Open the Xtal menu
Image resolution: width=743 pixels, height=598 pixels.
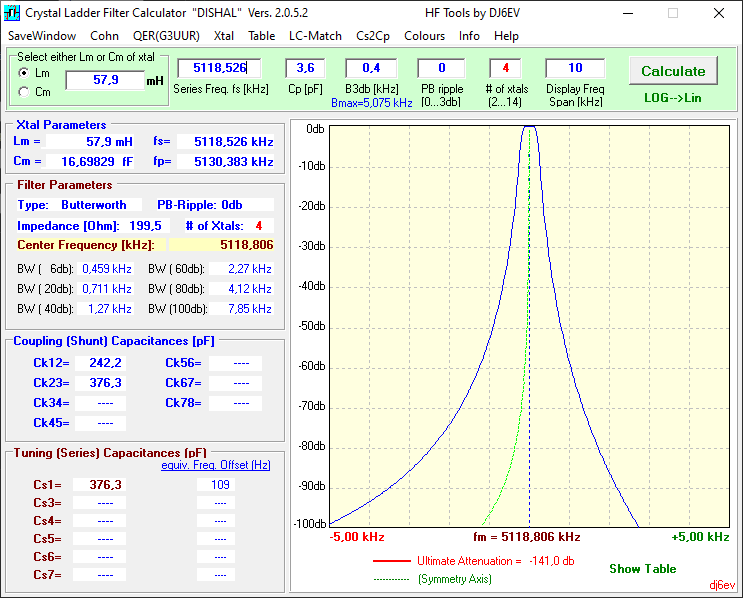click(x=223, y=35)
